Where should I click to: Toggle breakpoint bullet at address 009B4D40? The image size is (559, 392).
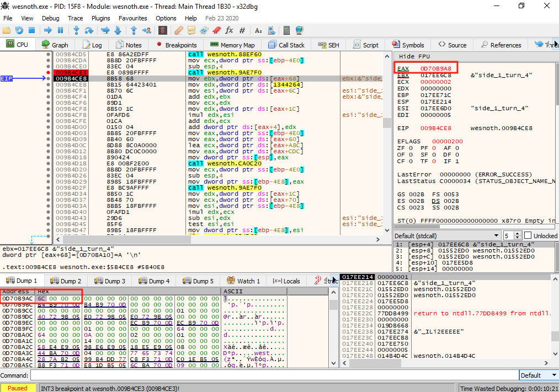click(x=48, y=212)
